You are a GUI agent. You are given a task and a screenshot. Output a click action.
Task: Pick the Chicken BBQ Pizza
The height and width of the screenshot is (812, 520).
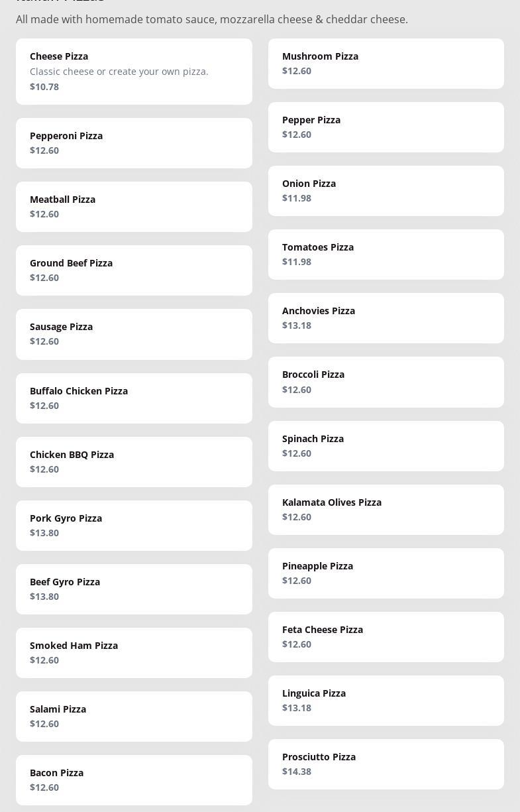pos(134,462)
